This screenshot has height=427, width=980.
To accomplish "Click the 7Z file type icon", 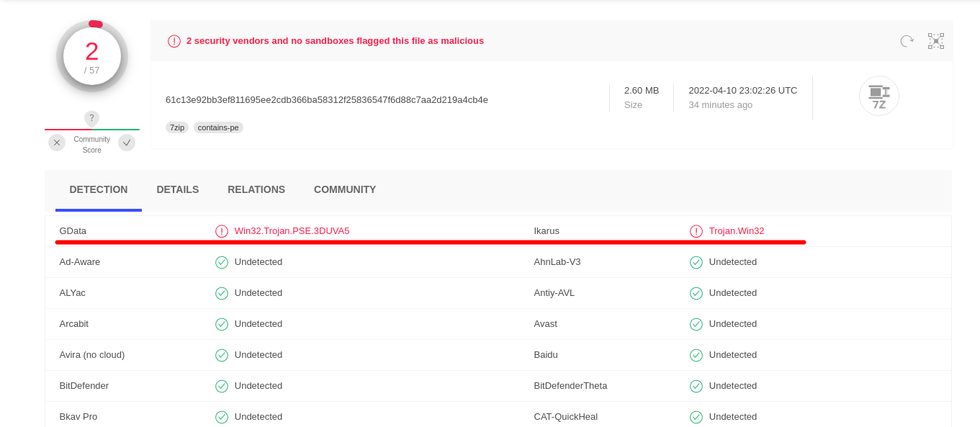I will tap(878, 96).
